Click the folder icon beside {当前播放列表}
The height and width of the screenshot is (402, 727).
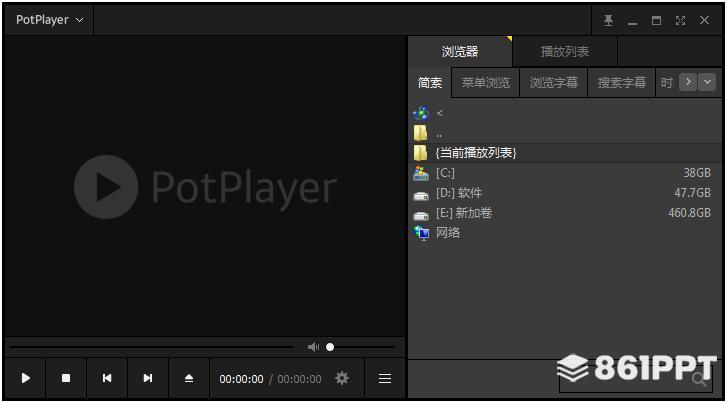(420, 153)
